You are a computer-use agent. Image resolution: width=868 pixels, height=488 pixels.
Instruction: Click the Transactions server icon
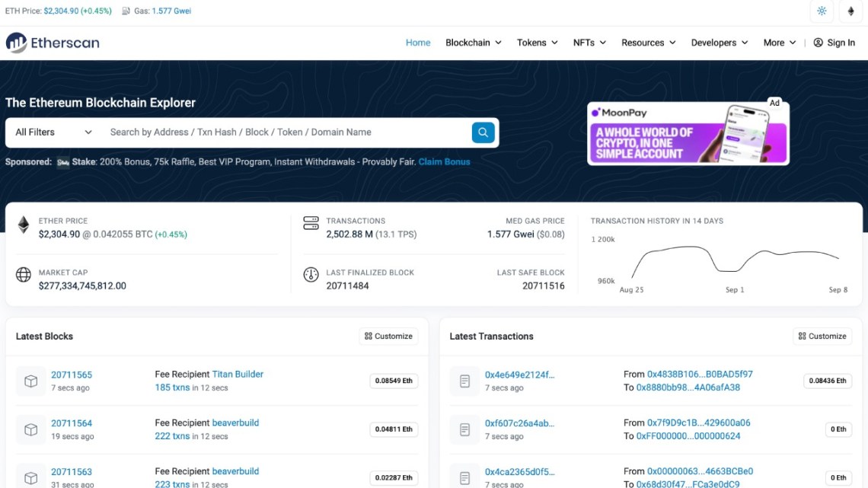click(x=311, y=223)
